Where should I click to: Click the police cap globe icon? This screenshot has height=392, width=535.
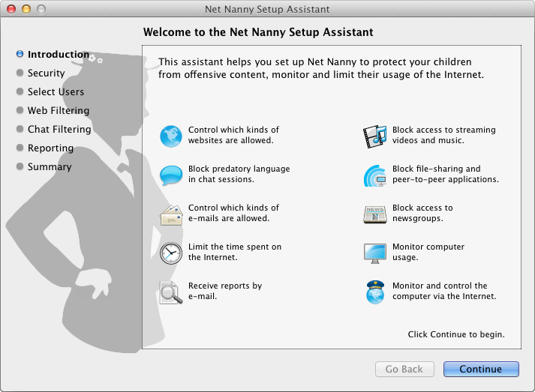coord(375,292)
